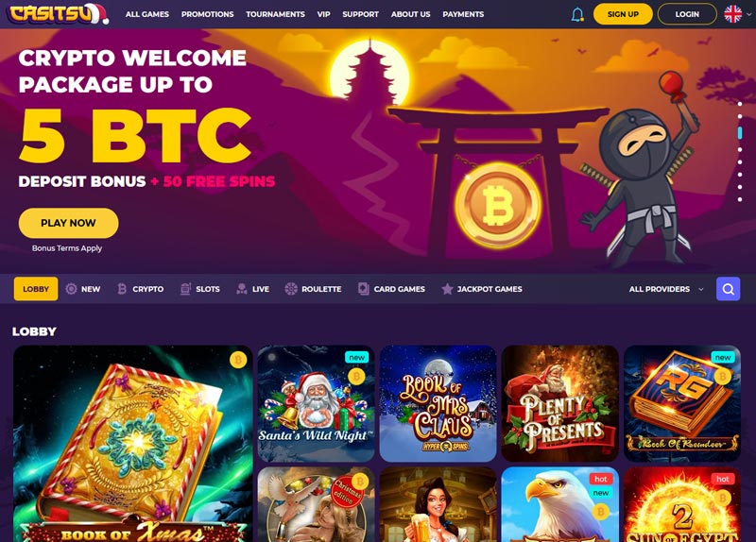The height and width of the screenshot is (542, 756).
Task: Select Jackpot Games star category
Action: [482, 289]
